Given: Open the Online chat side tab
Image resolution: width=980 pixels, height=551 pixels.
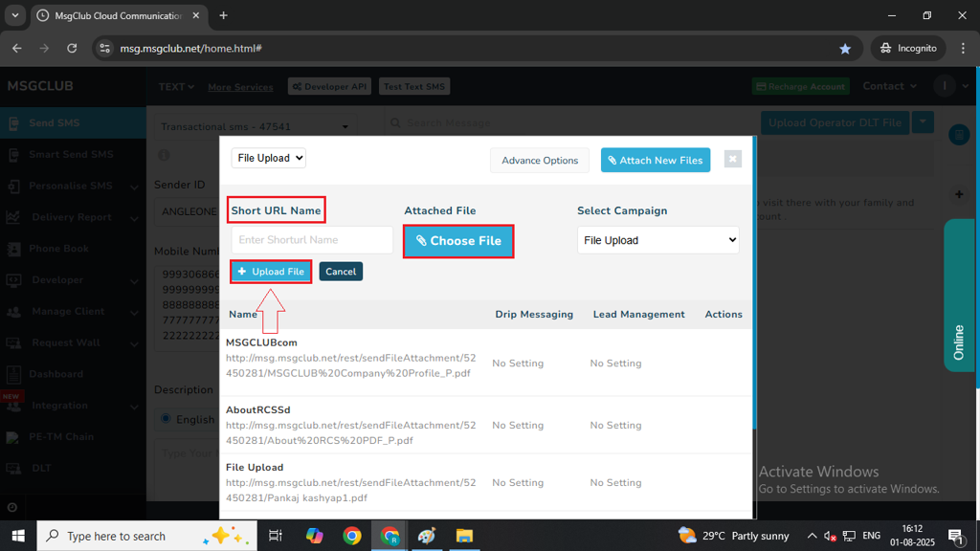Looking at the screenshot, I should pos(959,296).
